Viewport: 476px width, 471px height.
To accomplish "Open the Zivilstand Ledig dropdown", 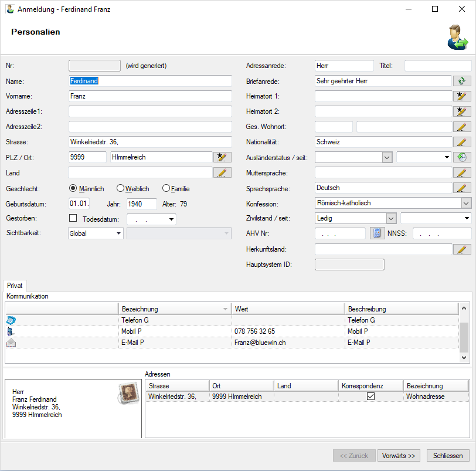I will tap(391, 218).
